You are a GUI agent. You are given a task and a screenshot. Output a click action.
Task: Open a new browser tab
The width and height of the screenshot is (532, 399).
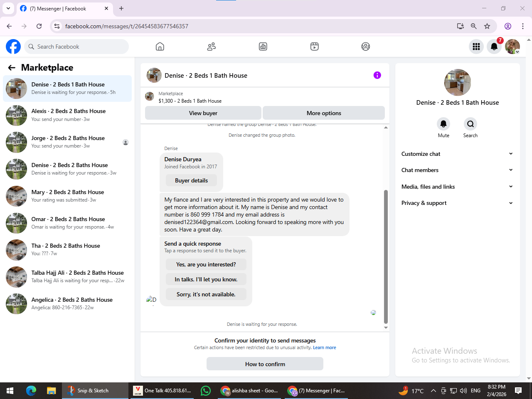coord(121,8)
